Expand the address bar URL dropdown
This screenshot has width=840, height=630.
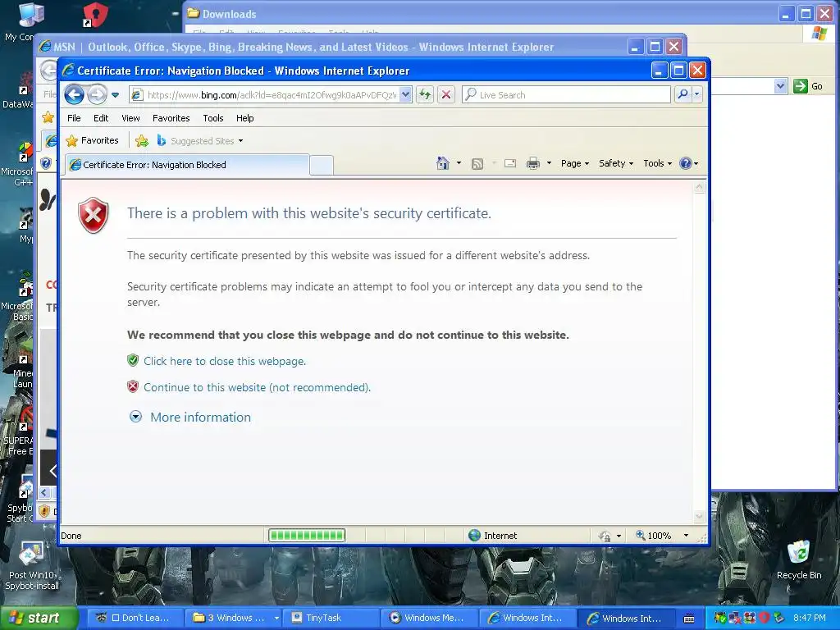click(x=405, y=95)
